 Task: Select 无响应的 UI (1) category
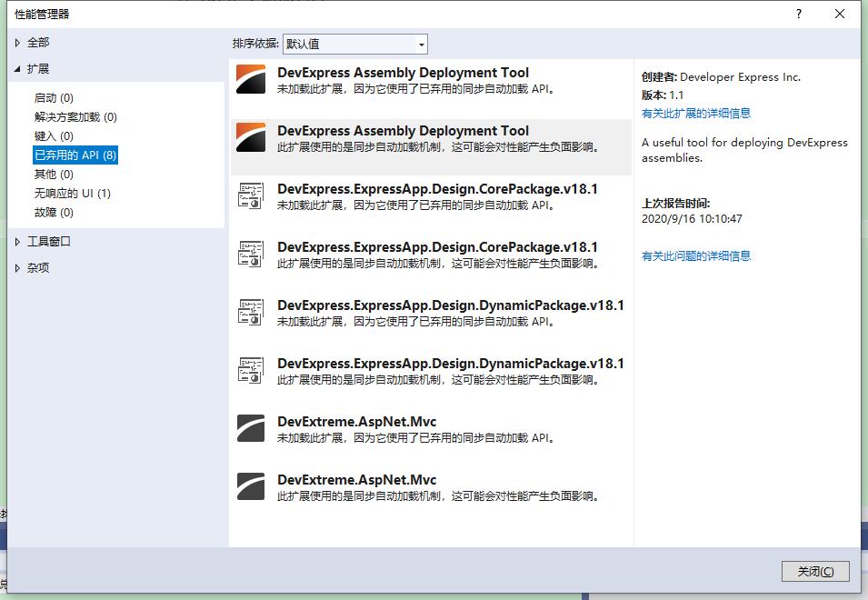click(x=73, y=193)
